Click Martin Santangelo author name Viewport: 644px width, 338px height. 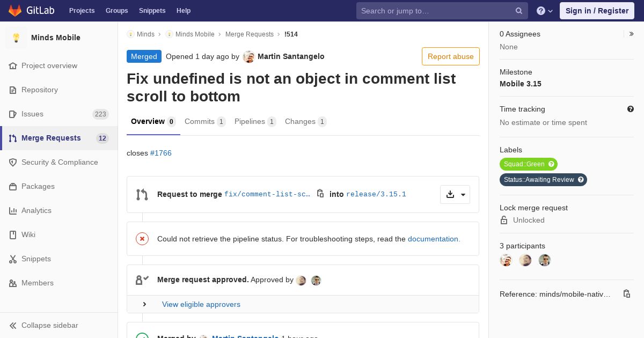[x=291, y=56]
